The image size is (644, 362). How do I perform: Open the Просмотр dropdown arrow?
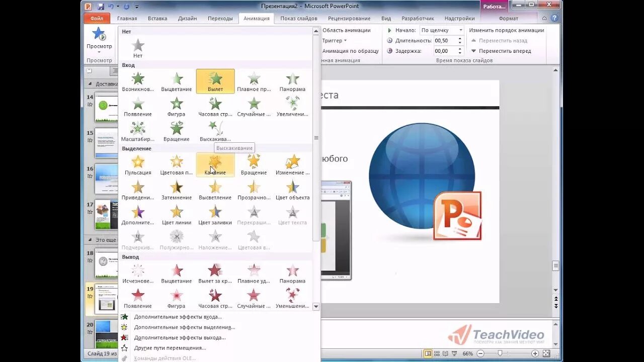click(x=99, y=52)
